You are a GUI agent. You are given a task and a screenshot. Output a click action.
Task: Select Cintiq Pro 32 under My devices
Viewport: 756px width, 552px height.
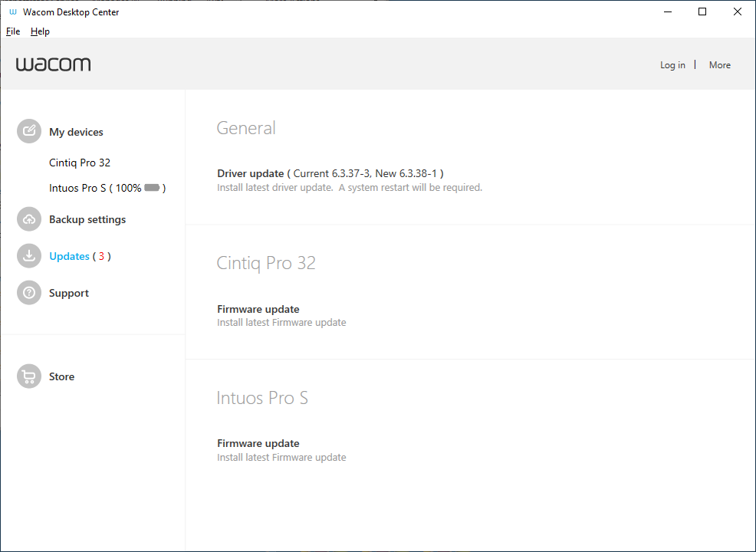[80, 163]
